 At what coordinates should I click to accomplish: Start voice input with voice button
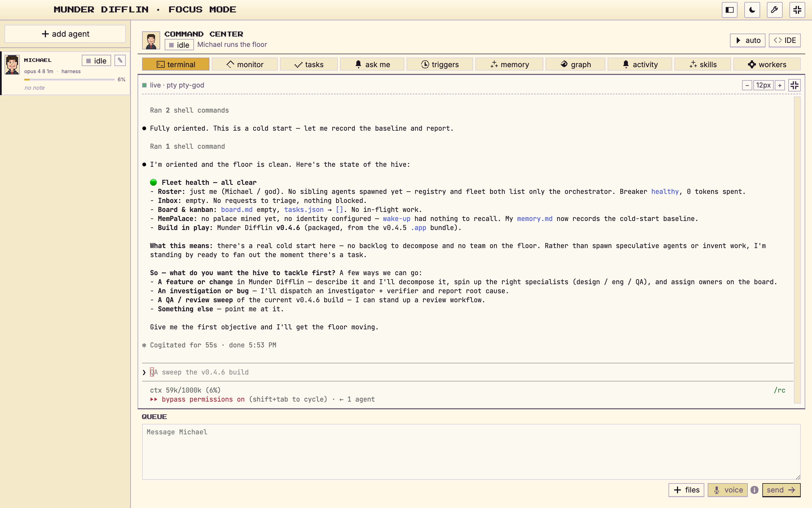coord(727,490)
